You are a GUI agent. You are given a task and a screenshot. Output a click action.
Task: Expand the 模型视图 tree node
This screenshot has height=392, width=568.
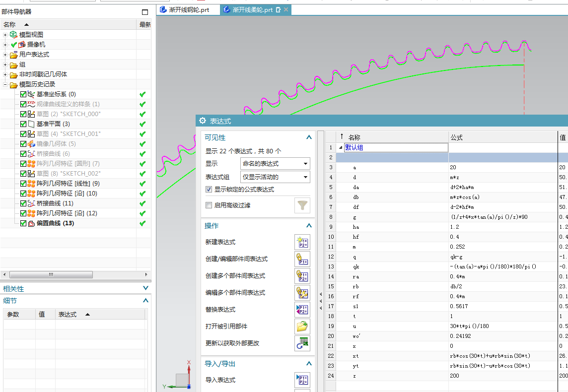[5, 35]
